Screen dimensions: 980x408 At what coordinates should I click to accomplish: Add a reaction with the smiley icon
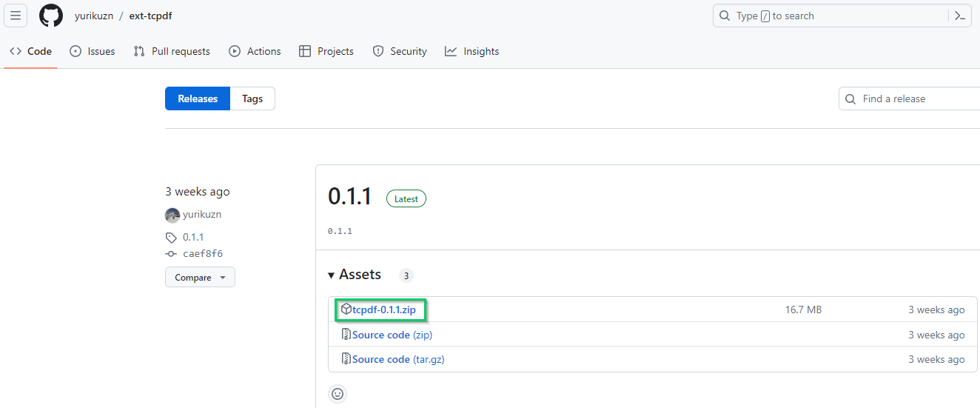pos(338,394)
